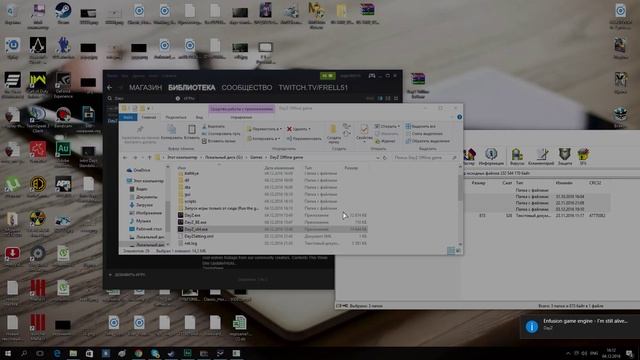The width and height of the screenshot is (640, 360).
Task: Open the МАГАЗИН tab in Steam
Action: click(145, 87)
